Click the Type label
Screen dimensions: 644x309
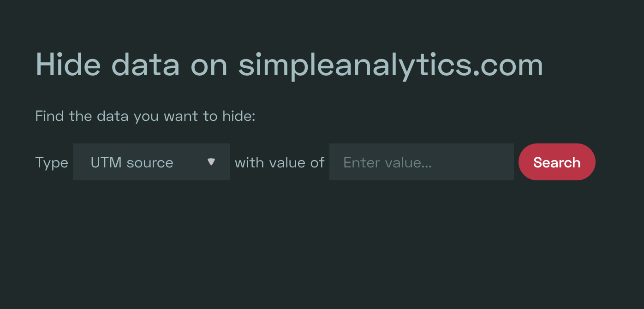[x=51, y=162]
